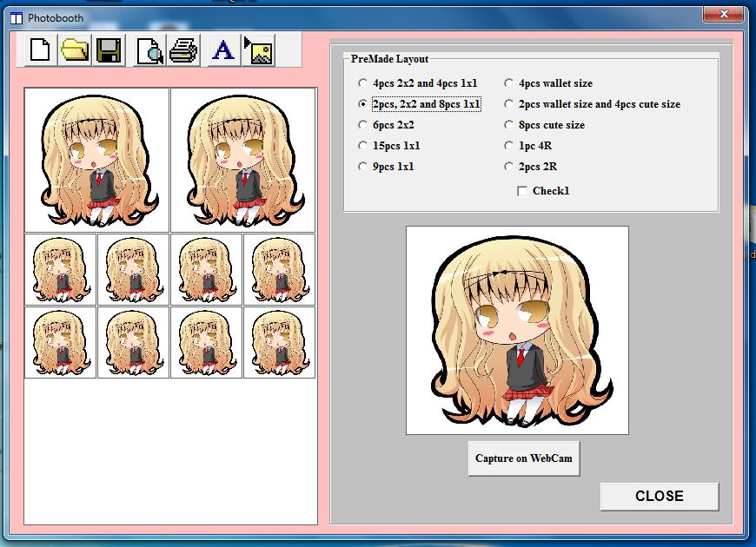
Task: Click the printer icon to print
Action: [183, 50]
